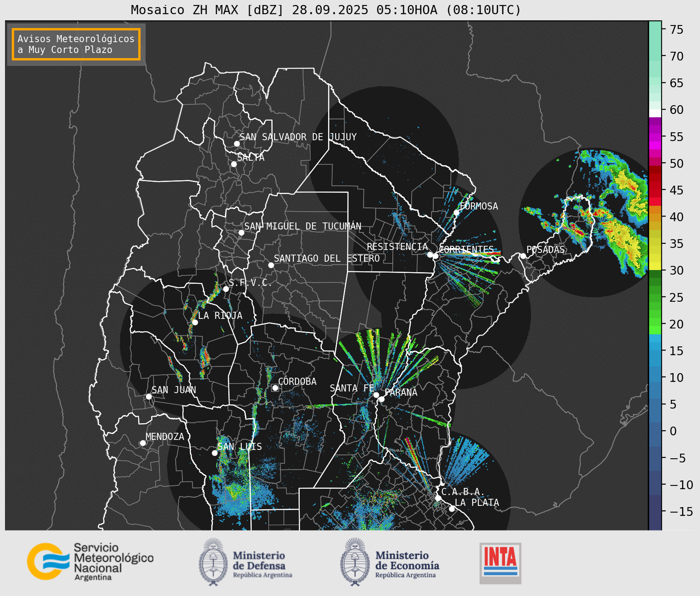Viewport: 700px width, 596px height.
Task: Select the La Rioja city marker
Action: [195, 322]
